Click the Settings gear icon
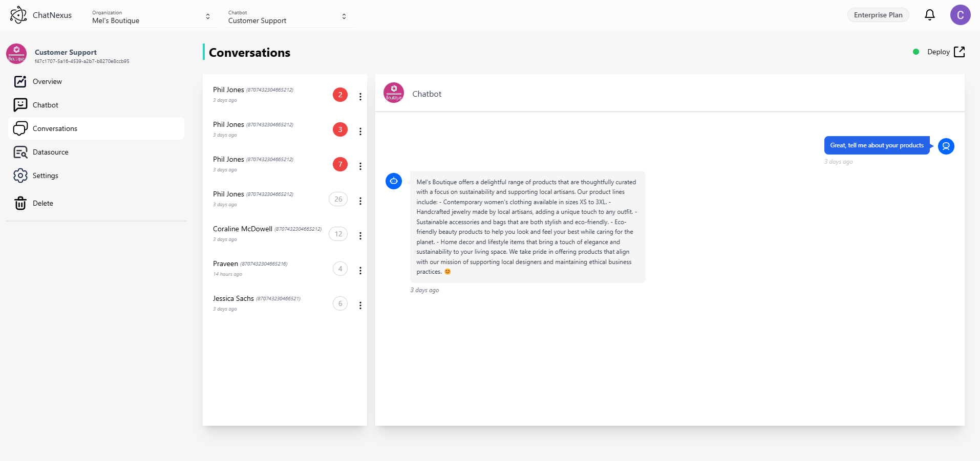The image size is (980, 461). pyautogui.click(x=20, y=175)
